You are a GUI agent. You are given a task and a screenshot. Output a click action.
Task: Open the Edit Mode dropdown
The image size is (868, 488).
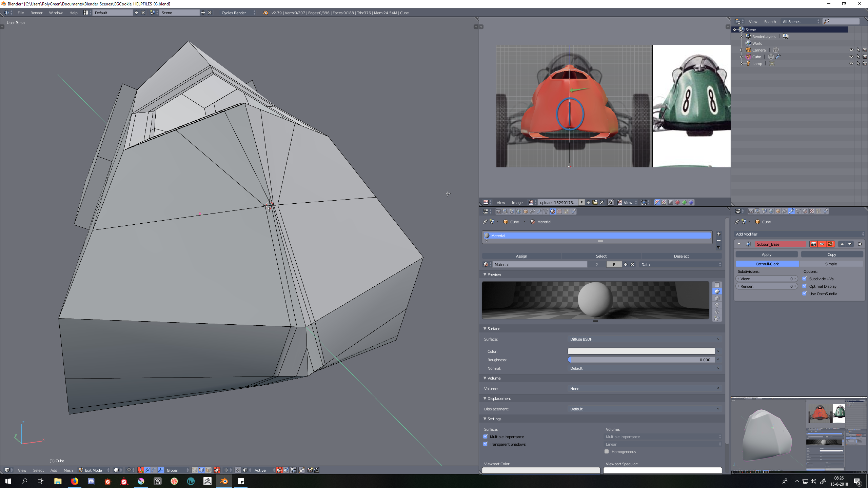point(94,470)
